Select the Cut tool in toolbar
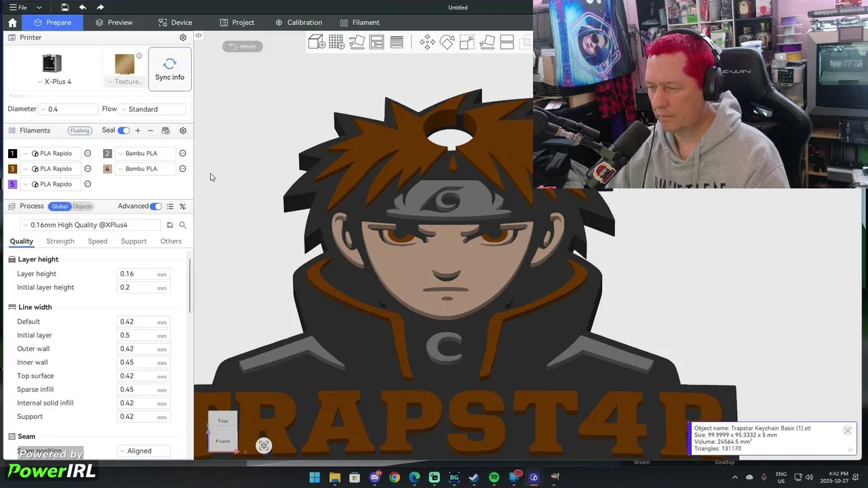Image resolution: width=868 pixels, height=488 pixels. pos(507,42)
